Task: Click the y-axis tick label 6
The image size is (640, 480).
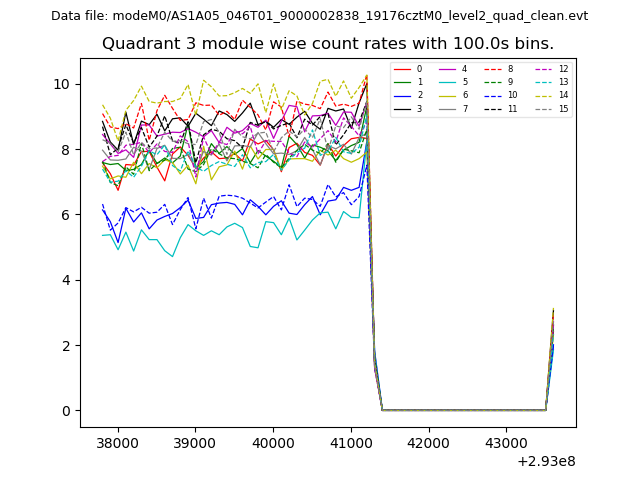Action: 64,215
